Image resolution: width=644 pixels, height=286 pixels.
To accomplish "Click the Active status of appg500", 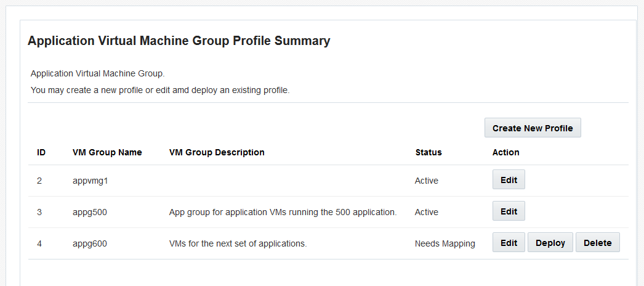I will [427, 212].
